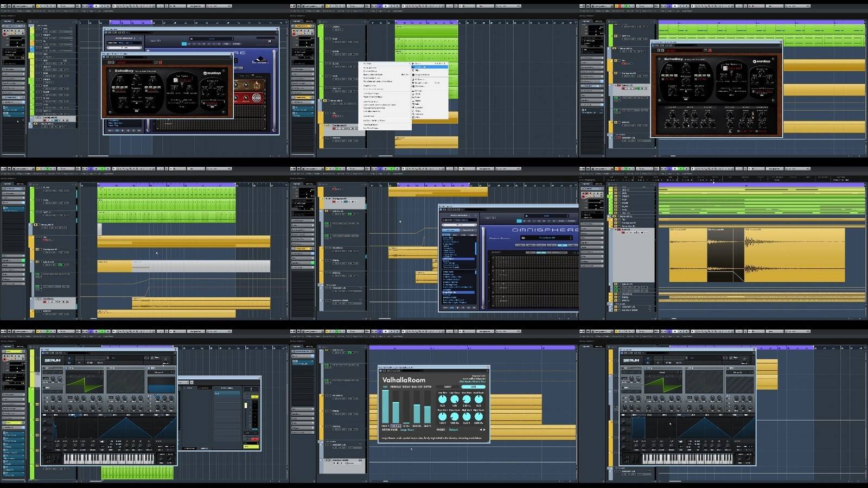Click the Mod Depth knob in ValhallaRoom
This screenshot has height=488, width=868.
(x=478, y=399)
